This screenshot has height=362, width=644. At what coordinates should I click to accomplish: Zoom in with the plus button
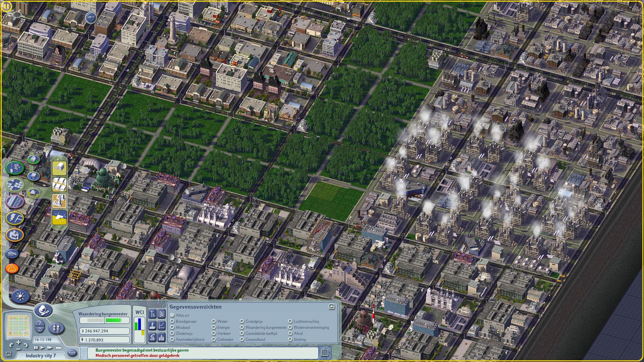coord(18,343)
